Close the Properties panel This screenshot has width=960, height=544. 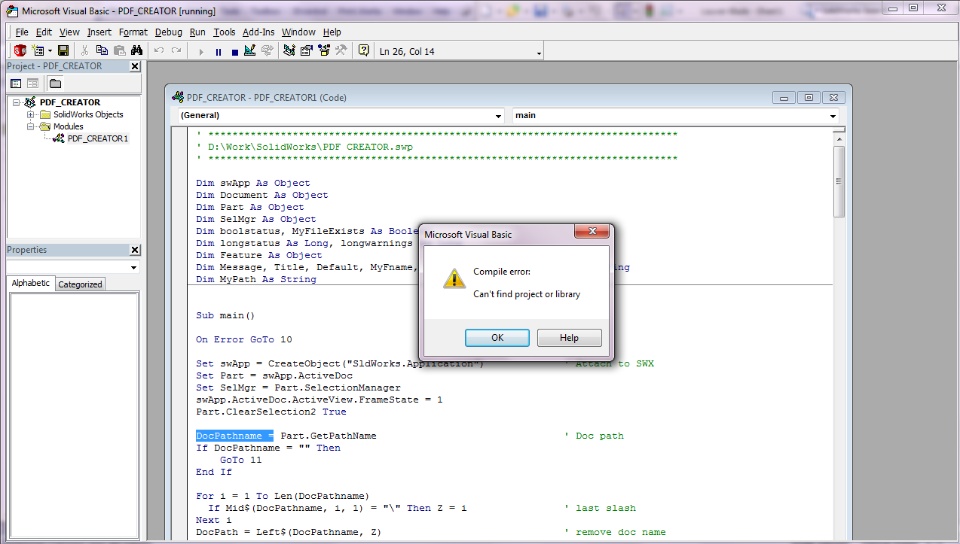[x=135, y=250]
